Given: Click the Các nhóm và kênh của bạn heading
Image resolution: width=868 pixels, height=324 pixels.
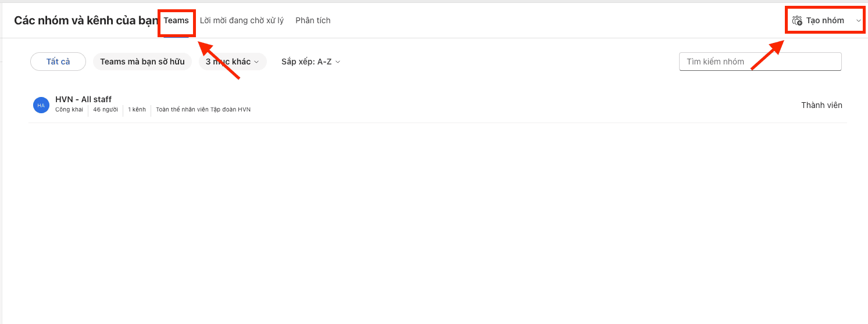Looking at the screenshot, I should point(86,20).
